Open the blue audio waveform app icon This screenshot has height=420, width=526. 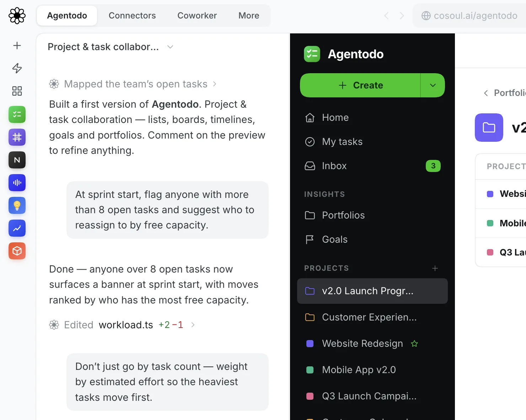click(x=17, y=183)
